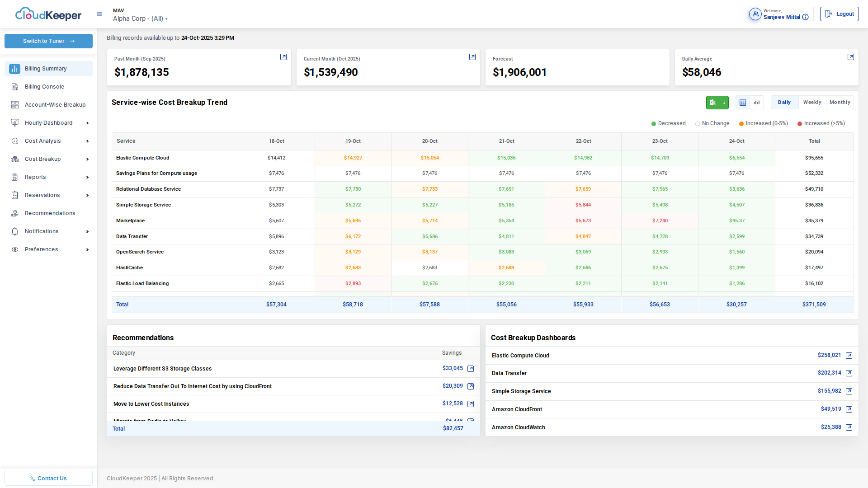Expand the Hourly Dashboard menu

(49, 123)
